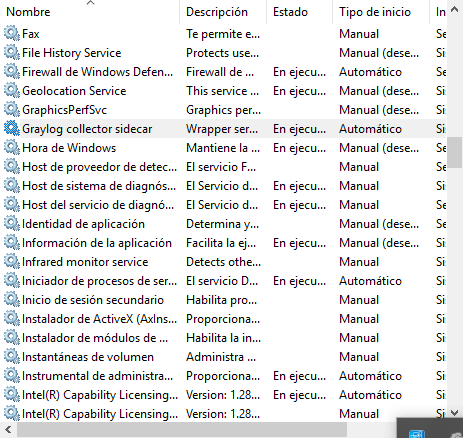Click the gear icon next to Geolocation Service
Image resolution: width=463 pixels, height=438 pixels.
pos(12,91)
